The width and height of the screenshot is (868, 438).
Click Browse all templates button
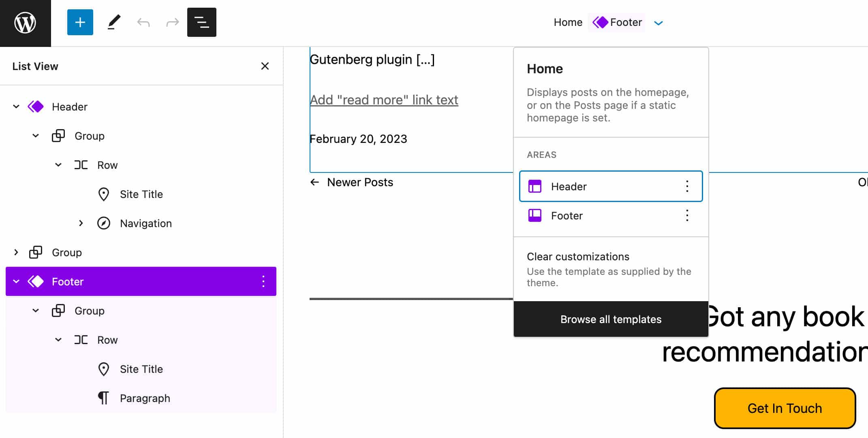click(610, 319)
